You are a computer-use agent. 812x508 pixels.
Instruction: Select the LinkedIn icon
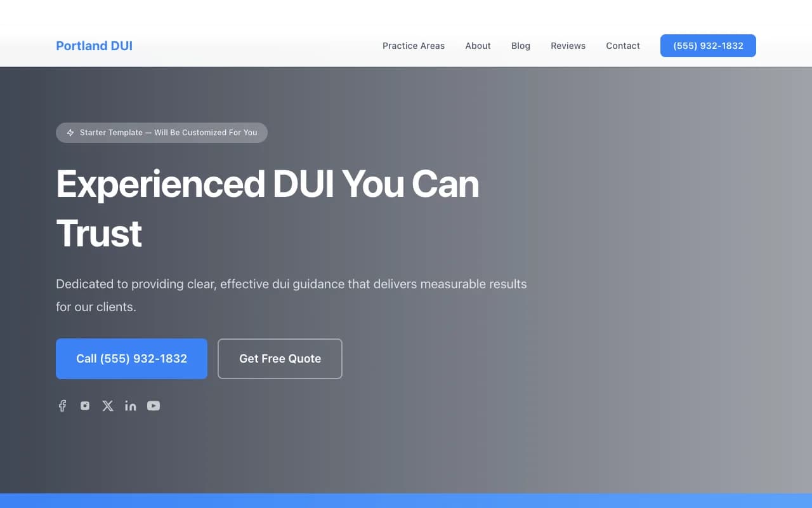click(x=131, y=406)
